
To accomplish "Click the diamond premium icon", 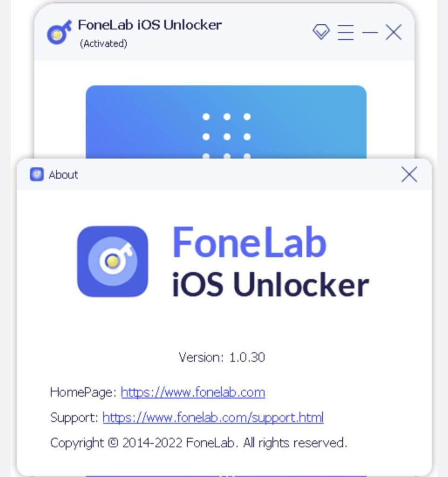I will [x=321, y=32].
